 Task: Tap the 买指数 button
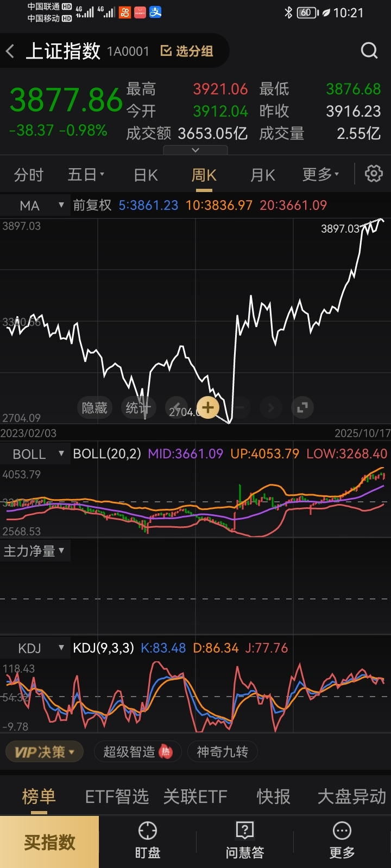[x=49, y=842]
